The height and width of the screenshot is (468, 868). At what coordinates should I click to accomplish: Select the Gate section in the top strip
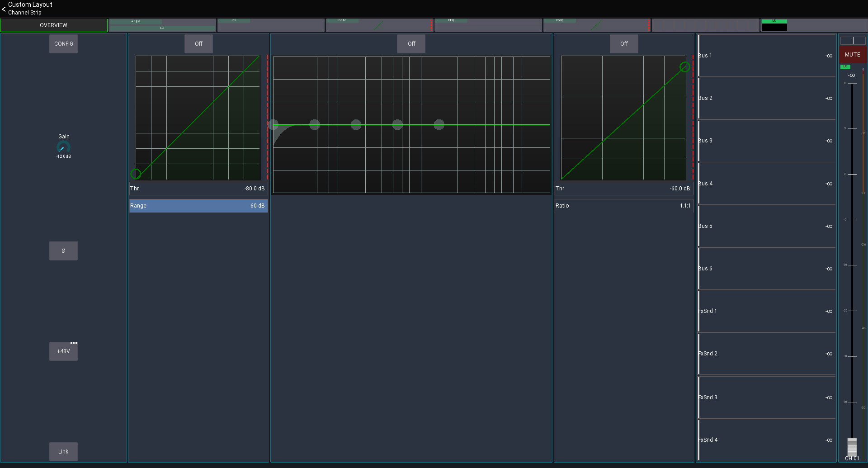pos(379,25)
